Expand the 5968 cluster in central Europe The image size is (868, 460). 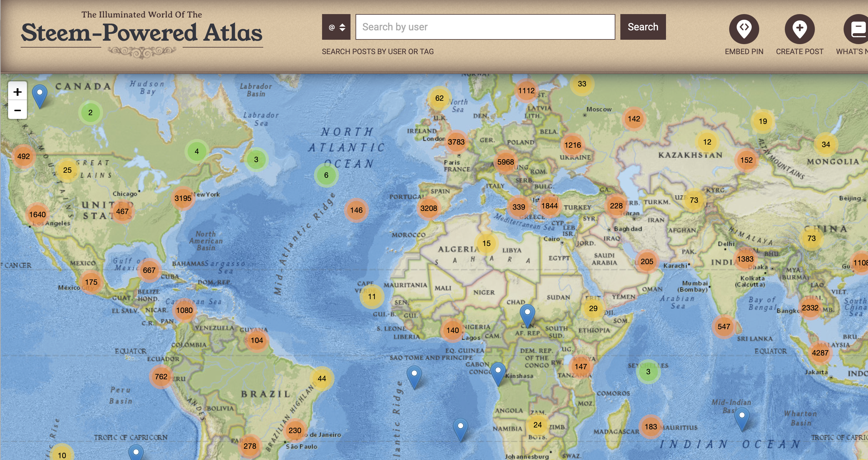tap(506, 162)
